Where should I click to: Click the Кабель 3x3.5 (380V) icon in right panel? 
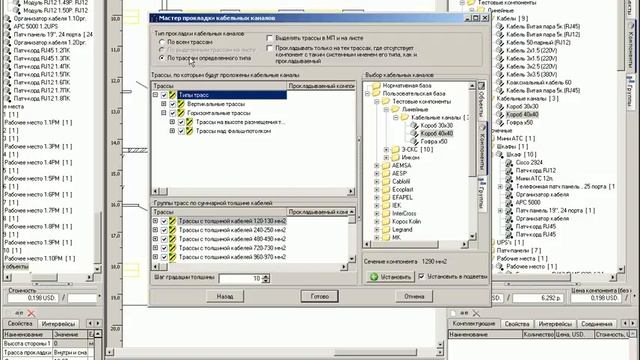500,75
